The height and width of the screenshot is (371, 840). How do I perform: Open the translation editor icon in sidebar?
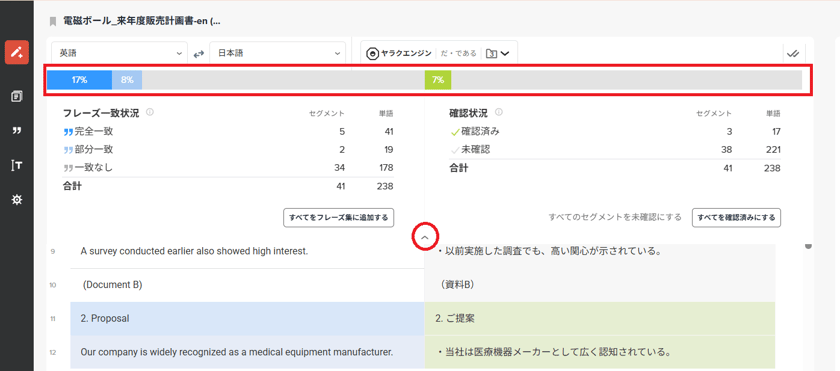(x=17, y=52)
